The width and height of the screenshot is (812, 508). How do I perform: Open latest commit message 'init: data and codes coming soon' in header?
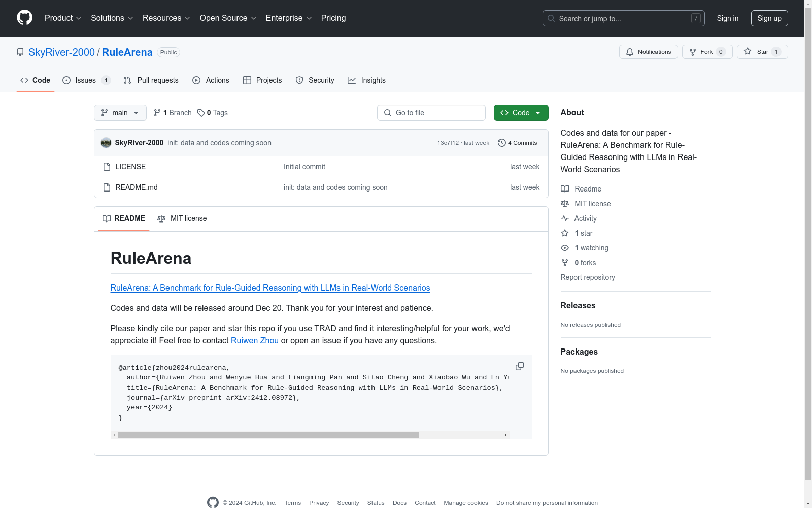(x=219, y=143)
